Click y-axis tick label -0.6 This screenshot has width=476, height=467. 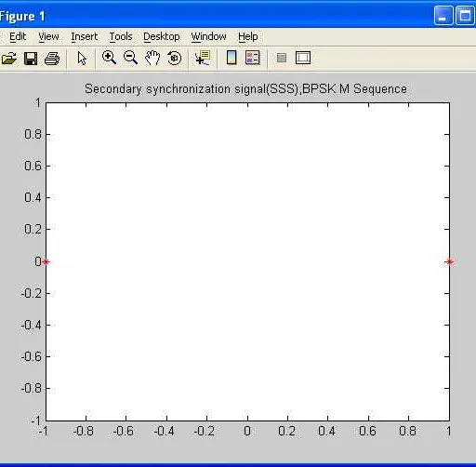tap(32, 356)
